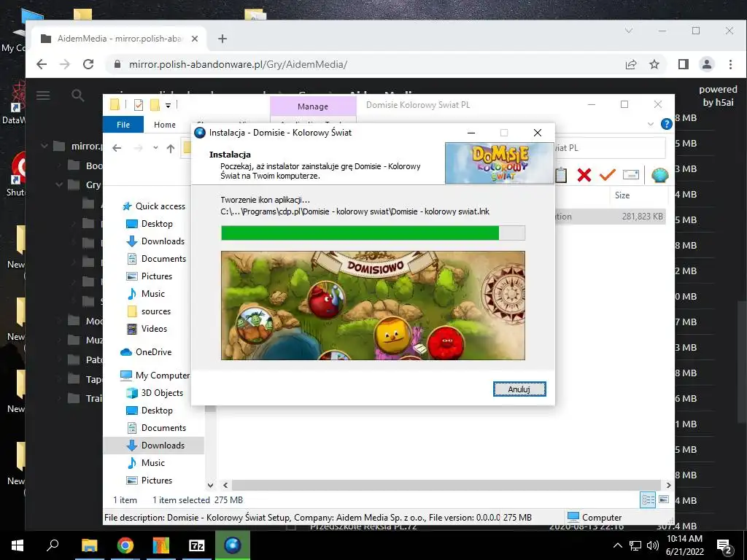Click the properties checkmark quick-access icon
This screenshot has width=747, height=560.
[139, 105]
